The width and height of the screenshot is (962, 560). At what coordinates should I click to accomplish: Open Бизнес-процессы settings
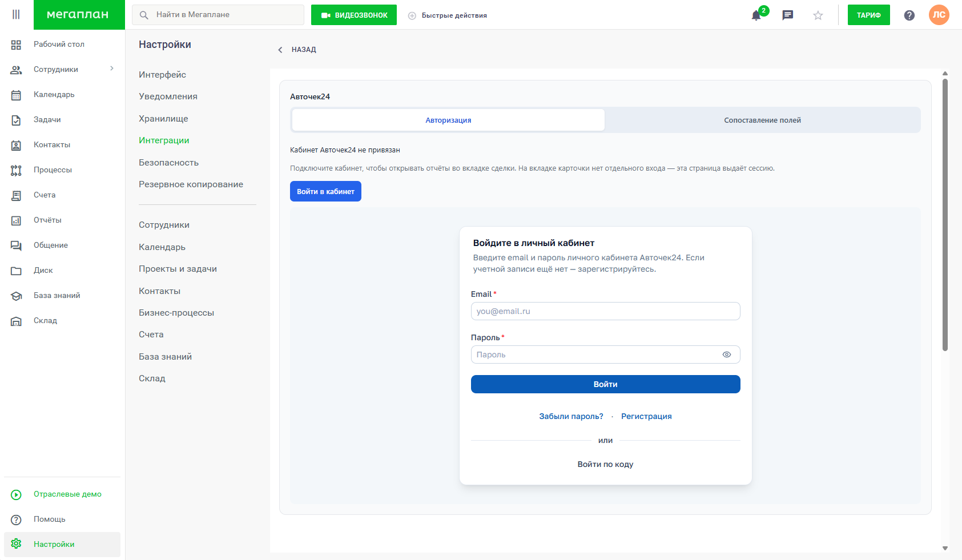pos(176,313)
